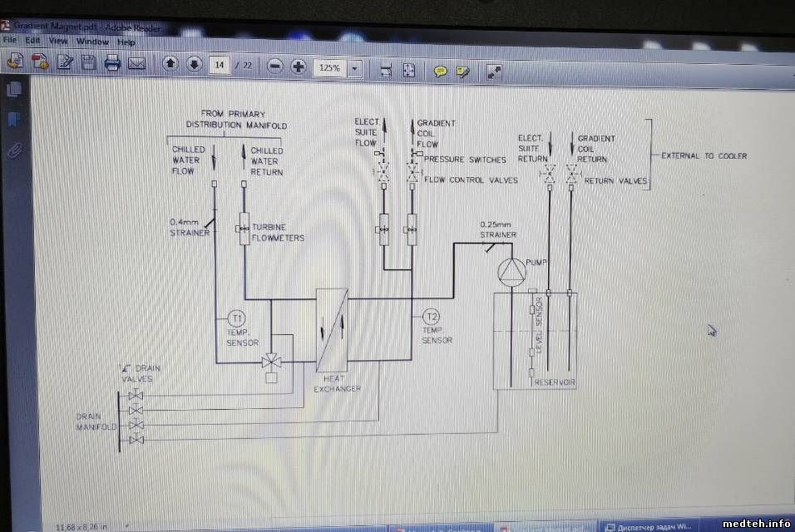
Task: Open the Bookmarks side panel
Action: tap(13, 120)
